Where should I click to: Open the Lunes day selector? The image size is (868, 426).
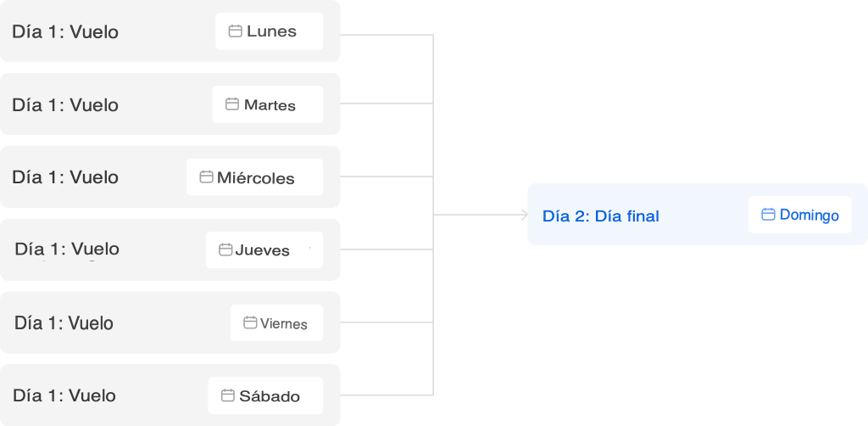[270, 31]
